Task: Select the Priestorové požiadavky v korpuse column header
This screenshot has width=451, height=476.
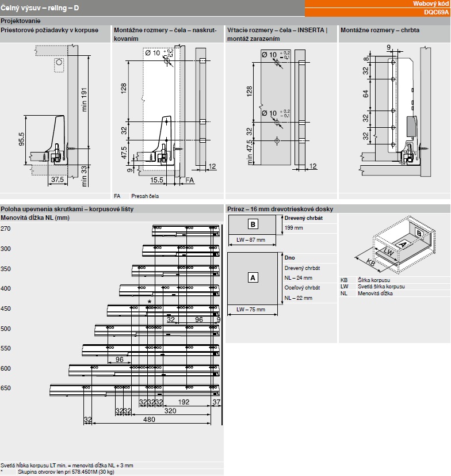Action: pos(49,30)
